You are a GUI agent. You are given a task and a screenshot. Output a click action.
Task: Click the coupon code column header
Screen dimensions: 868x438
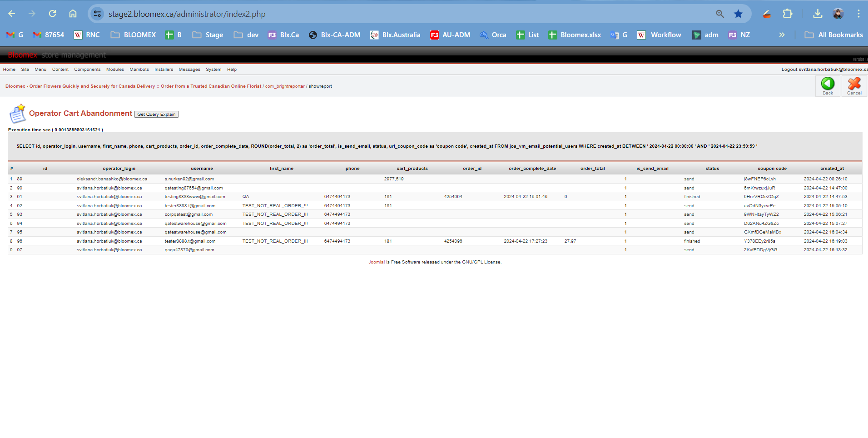pyautogui.click(x=772, y=169)
